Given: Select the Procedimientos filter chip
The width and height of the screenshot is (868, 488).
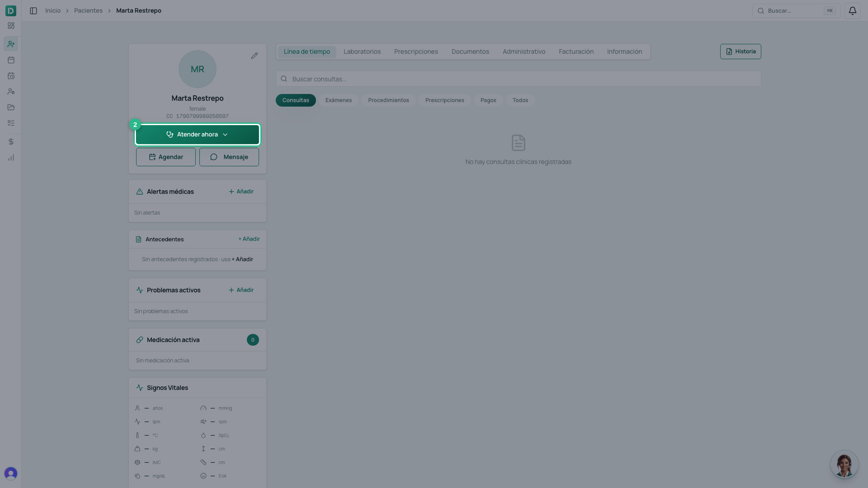Looking at the screenshot, I should (388, 100).
